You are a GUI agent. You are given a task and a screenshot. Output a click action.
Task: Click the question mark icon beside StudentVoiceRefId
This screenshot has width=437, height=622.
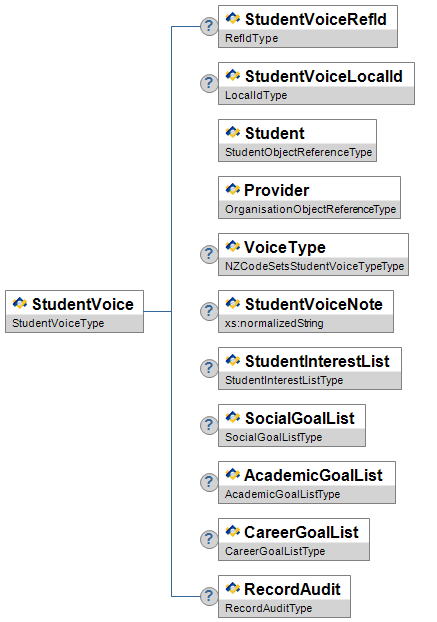click(209, 27)
